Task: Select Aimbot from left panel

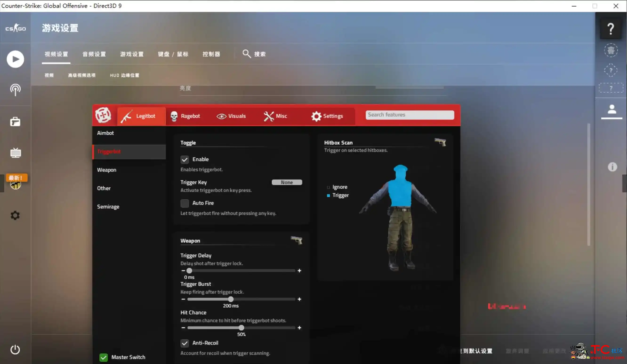Action: (106, 133)
